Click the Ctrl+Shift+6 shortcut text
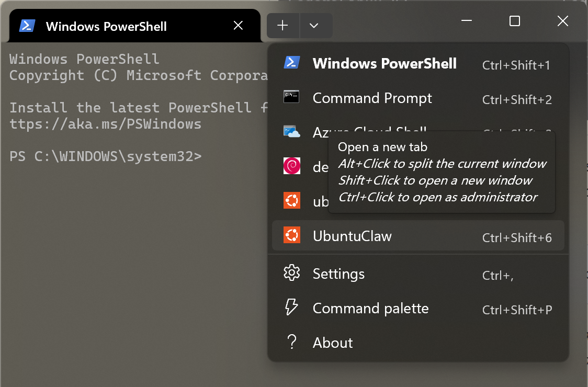 (517, 238)
